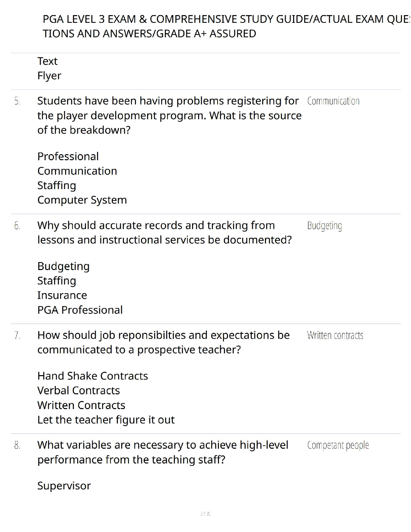
Task: Select the "Computer System" answer choice
Action: pos(82,200)
